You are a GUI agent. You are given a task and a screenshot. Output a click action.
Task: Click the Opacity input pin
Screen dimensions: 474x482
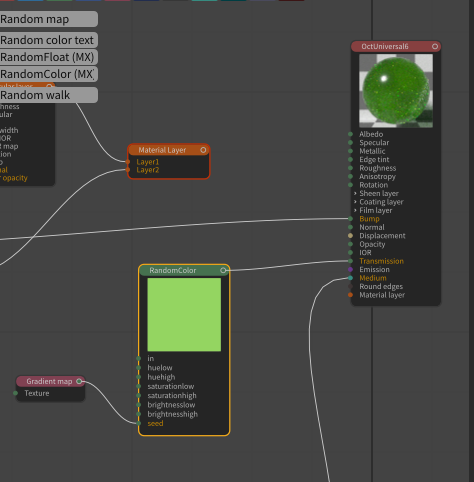[x=350, y=244]
